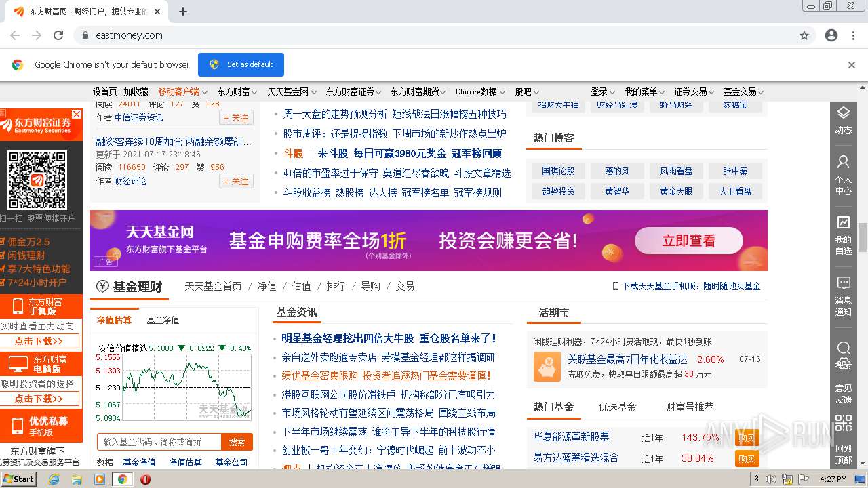Switch to 净值估算 tab
The height and width of the screenshot is (488, 868).
pos(114,320)
